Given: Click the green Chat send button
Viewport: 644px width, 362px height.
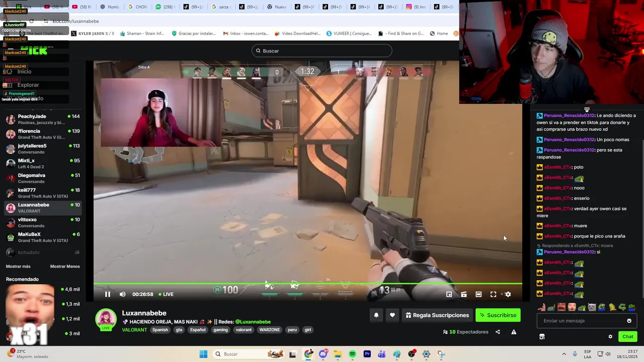Looking at the screenshot, I should (628, 336).
